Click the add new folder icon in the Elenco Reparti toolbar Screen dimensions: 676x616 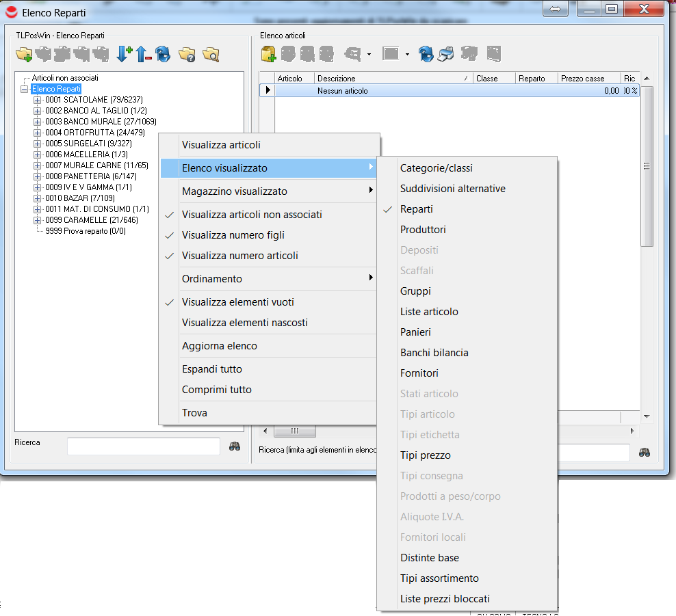[x=24, y=55]
